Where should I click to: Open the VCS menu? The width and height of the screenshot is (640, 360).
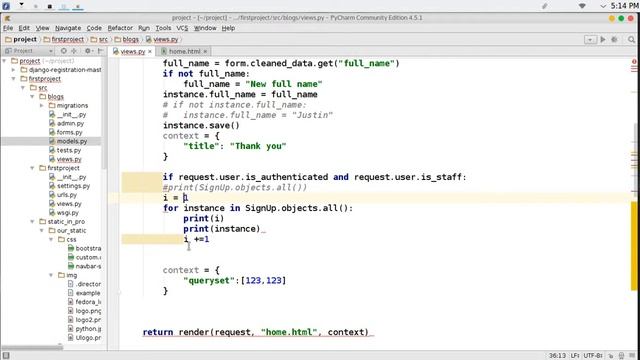tap(182, 28)
